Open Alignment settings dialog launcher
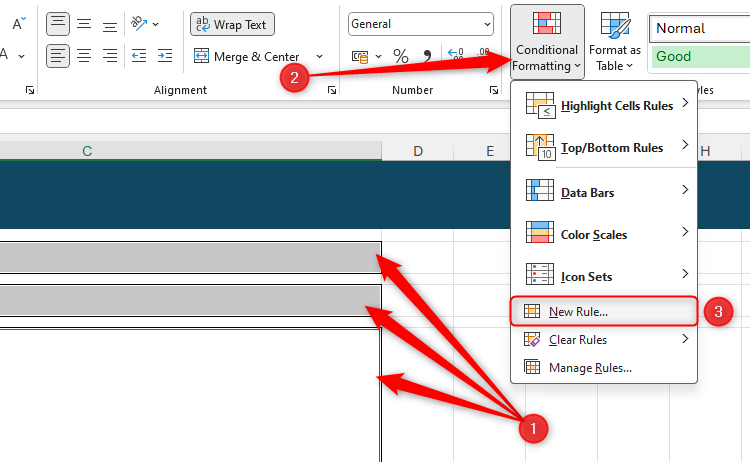The width and height of the screenshot is (750, 462). pos(332,90)
